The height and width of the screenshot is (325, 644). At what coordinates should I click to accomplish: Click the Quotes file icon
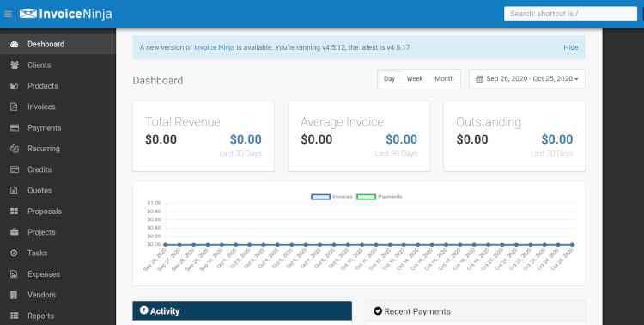[15, 191]
